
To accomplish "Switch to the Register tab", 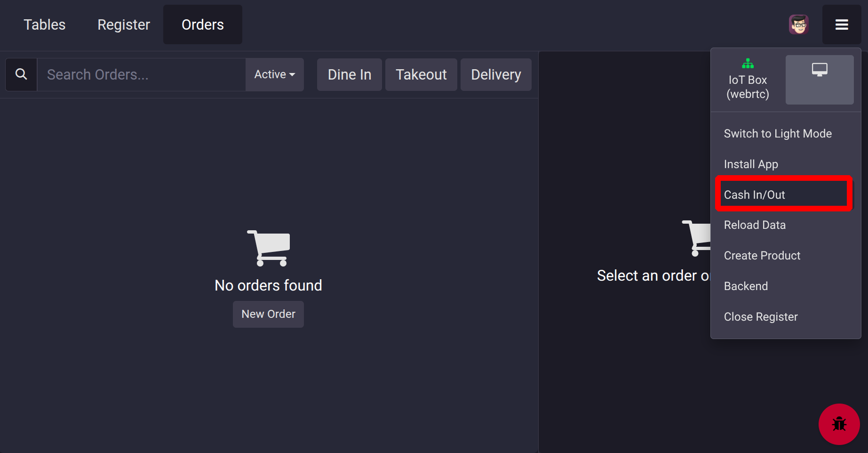I will tap(123, 24).
